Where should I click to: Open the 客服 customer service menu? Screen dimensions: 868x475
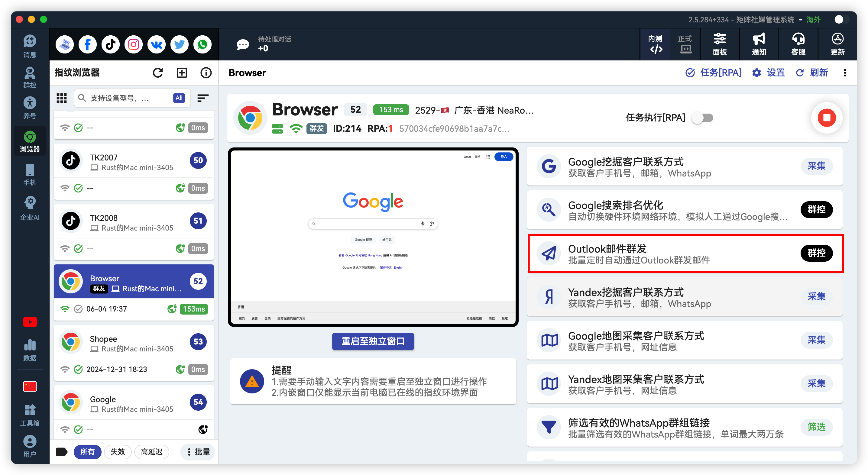click(x=798, y=44)
